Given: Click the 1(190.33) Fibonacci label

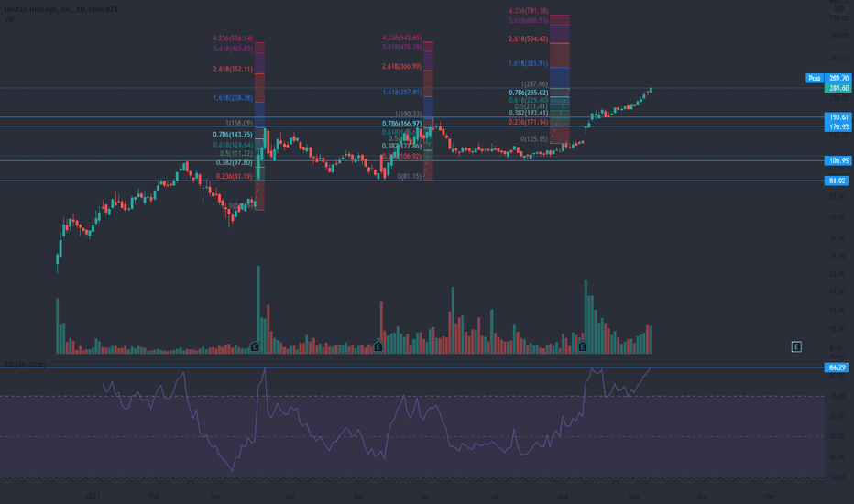Looking at the screenshot, I should tap(408, 114).
